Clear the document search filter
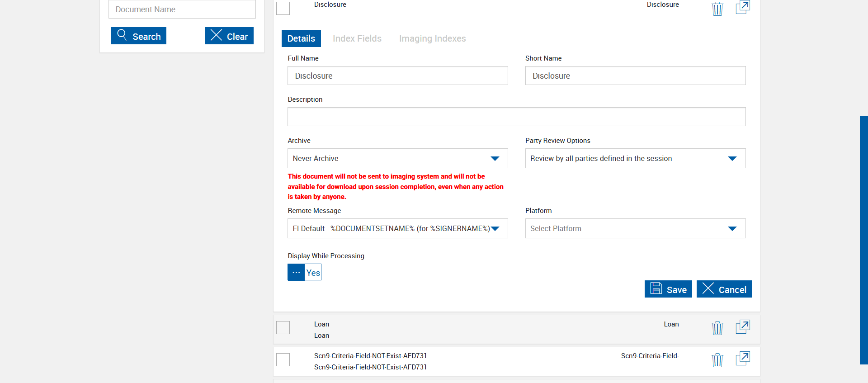The image size is (868, 383). (x=229, y=36)
